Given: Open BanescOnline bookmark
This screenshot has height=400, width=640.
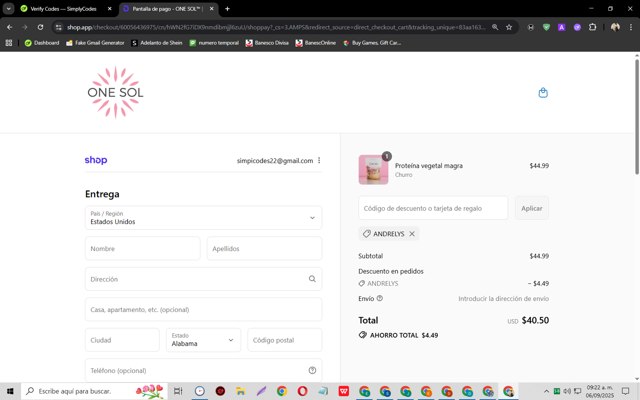Looking at the screenshot, I should tap(316, 43).
